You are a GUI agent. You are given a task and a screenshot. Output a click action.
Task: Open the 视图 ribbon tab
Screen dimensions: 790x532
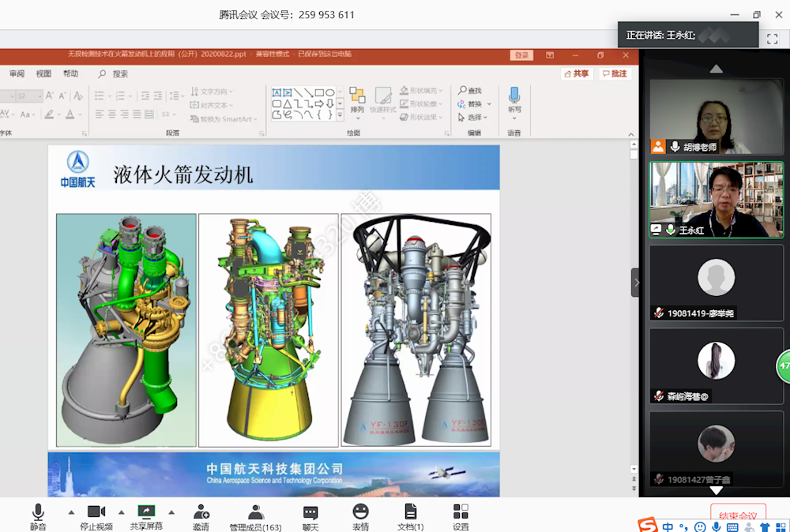(43, 73)
